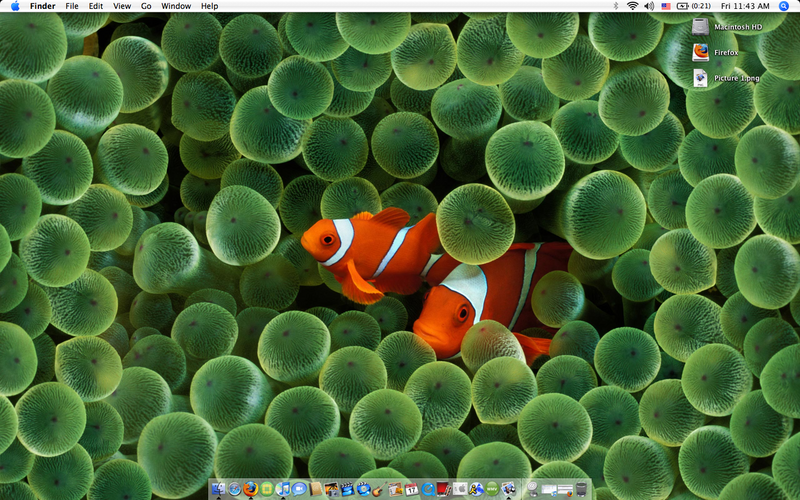Open iChat speech-bubble camera icon
800x500 pixels.
pos(299,489)
